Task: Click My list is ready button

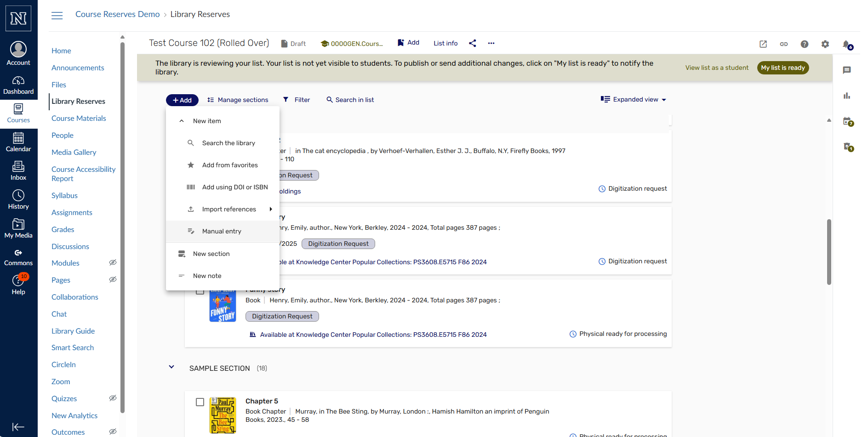Action: tap(783, 68)
